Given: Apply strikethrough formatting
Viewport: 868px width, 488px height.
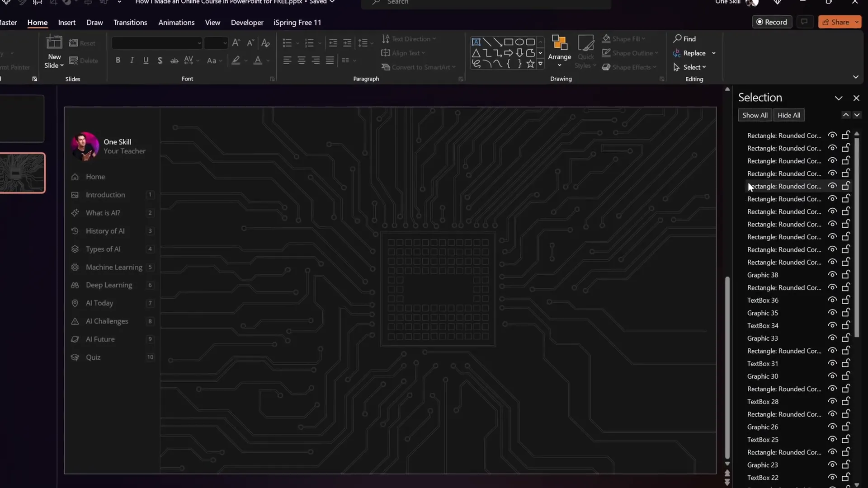Looking at the screenshot, I should 174,60.
